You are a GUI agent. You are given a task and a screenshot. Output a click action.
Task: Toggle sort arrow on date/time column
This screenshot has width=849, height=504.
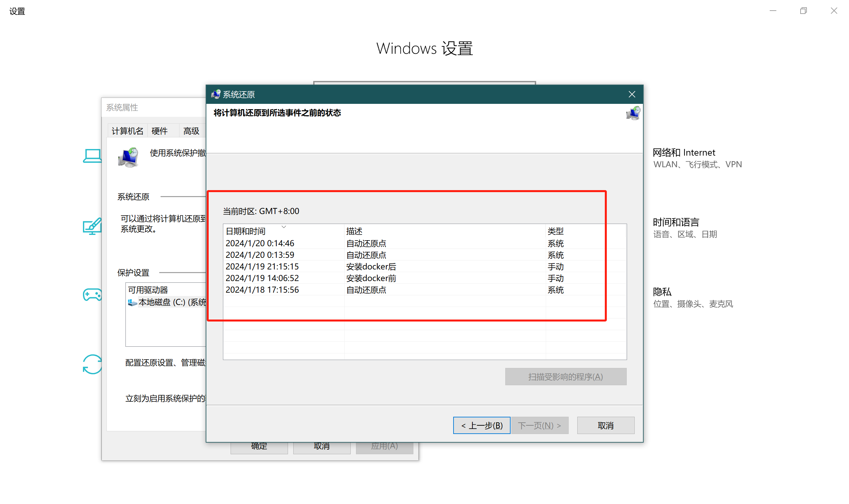[284, 227]
